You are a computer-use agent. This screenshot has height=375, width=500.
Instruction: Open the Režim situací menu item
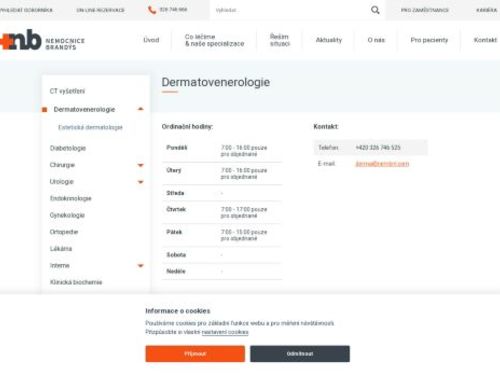tap(280, 40)
